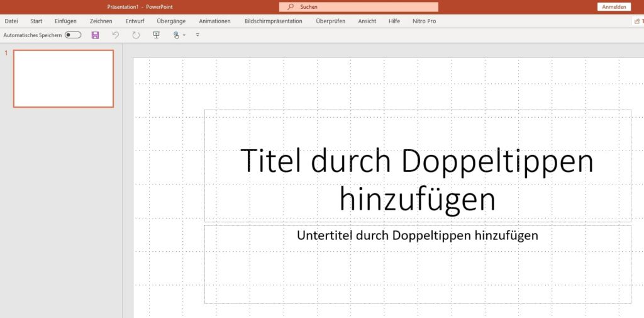Start presentation from beginning icon

(157, 35)
